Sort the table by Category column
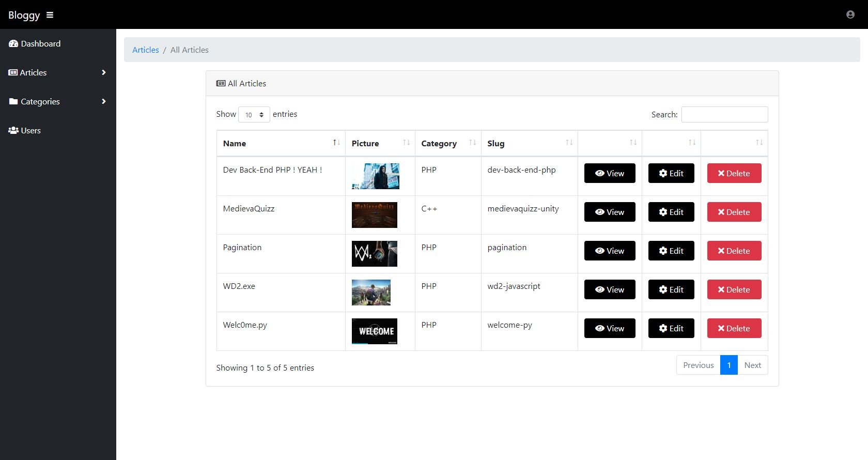Image resolution: width=868 pixels, height=460 pixels. tap(448, 143)
